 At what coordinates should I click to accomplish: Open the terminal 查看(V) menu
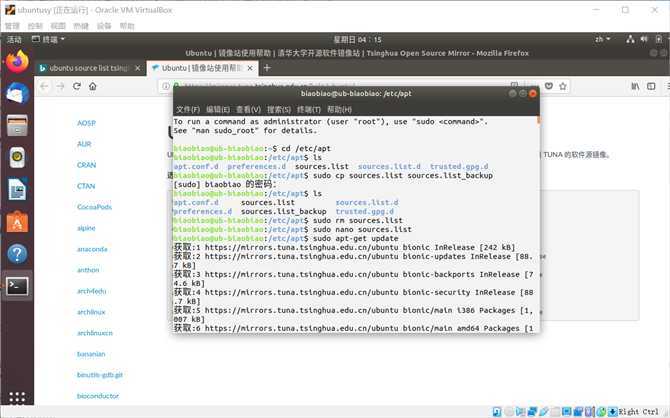point(249,109)
